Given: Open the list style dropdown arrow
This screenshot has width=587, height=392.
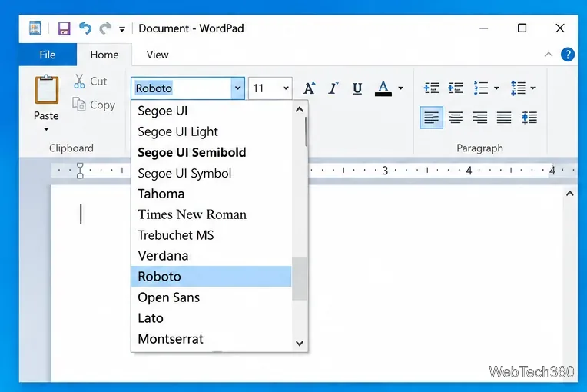Looking at the screenshot, I should 496,88.
